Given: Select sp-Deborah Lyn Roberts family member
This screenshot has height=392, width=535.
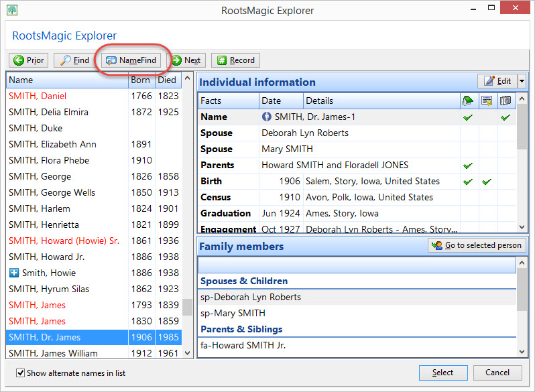Looking at the screenshot, I should point(357,297).
